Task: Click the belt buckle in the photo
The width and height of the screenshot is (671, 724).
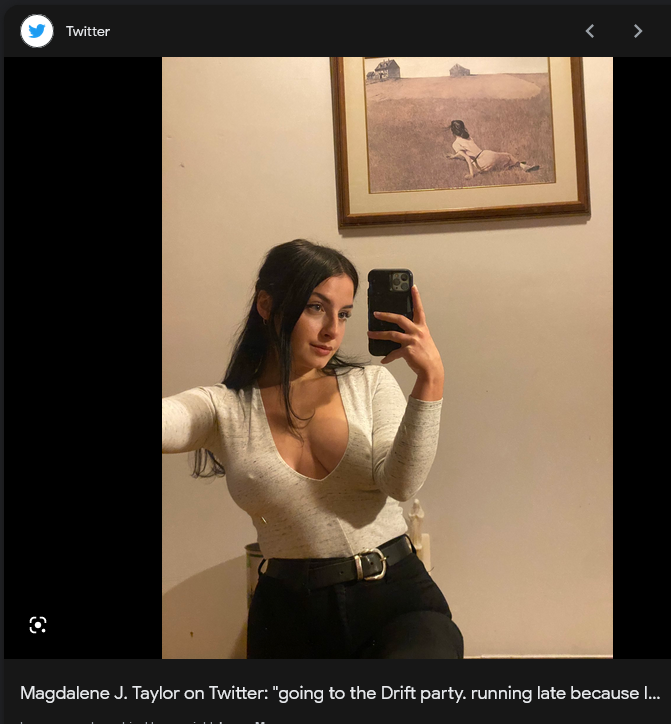Action: (x=370, y=564)
